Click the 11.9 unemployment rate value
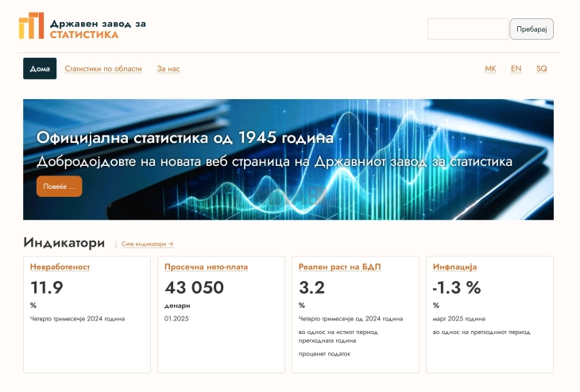Screen dimensions: 580x392 [x=47, y=287]
